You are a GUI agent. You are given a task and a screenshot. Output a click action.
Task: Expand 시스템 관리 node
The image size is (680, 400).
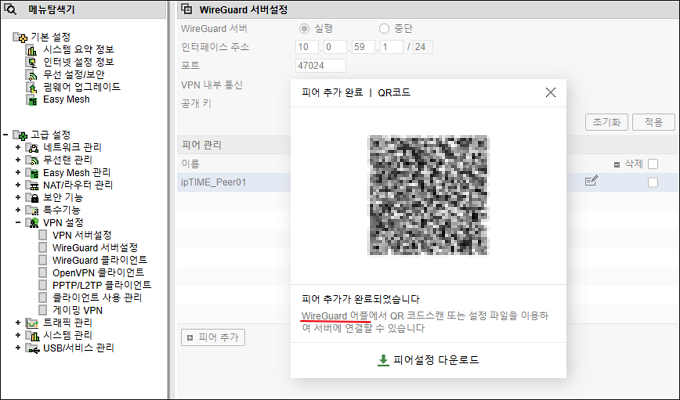(18, 335)
